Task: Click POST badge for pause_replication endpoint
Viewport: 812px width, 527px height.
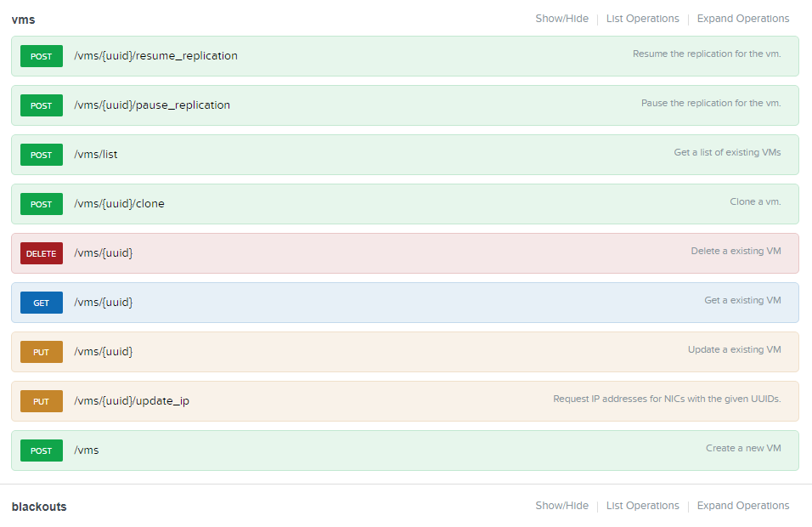Action: point(42,105)
